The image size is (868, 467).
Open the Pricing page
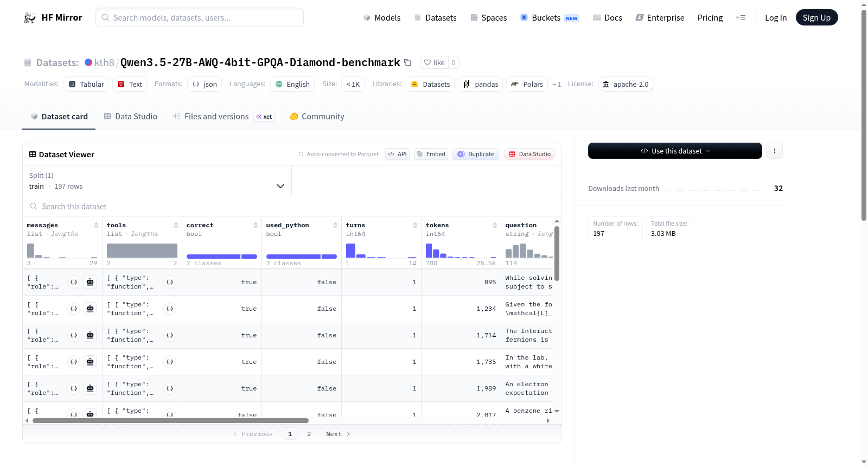710,17
